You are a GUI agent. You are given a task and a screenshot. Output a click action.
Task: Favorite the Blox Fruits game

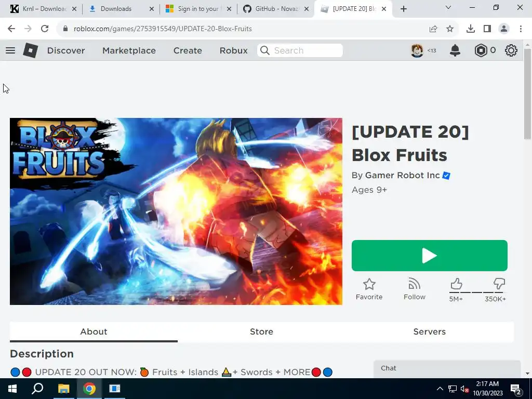pyautogui.click(x=369, y=289)
